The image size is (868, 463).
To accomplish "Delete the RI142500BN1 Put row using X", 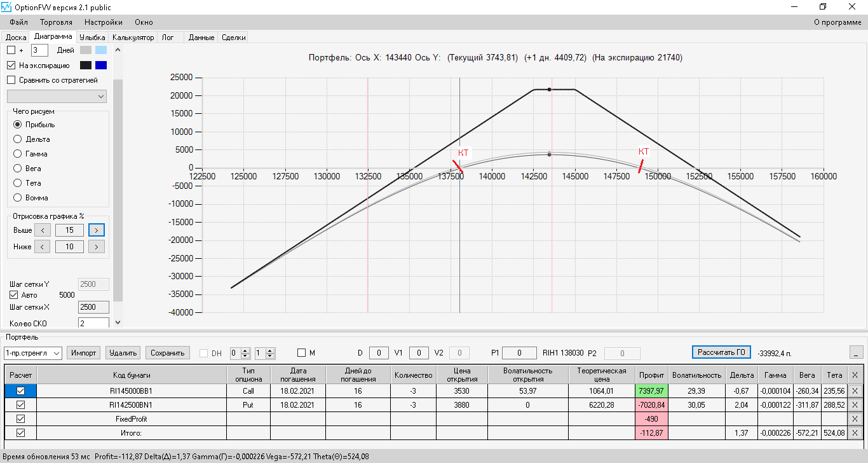I will 855,404.
